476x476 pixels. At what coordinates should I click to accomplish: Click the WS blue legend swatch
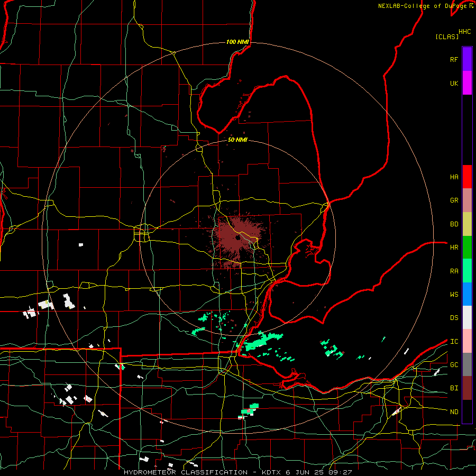point(467,294)
